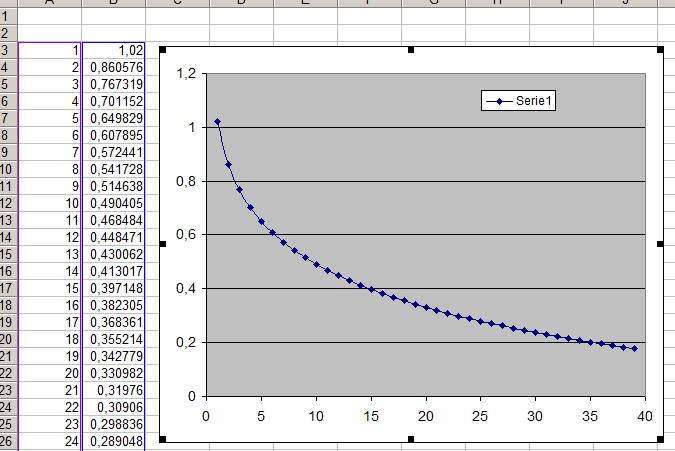The height and width of the screenshot is (451, 675).
Task: Click the first data point on curve
Action: (217, 122)
